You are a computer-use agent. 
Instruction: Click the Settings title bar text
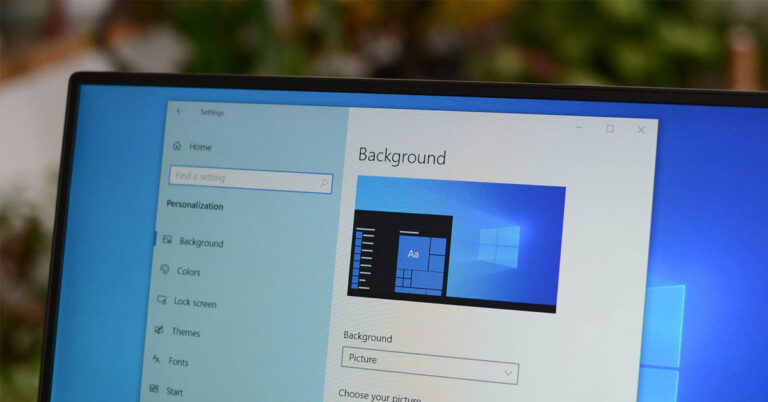(212, 113)
